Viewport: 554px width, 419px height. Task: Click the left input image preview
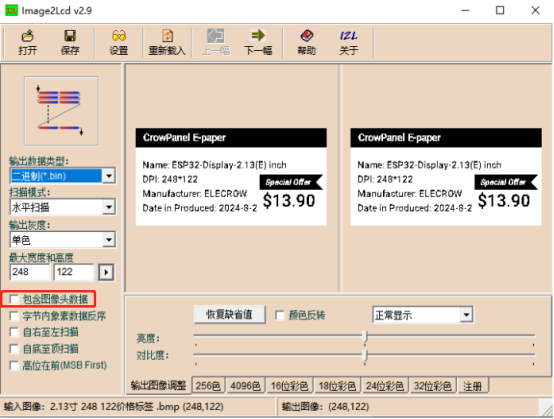coord(231,177)
